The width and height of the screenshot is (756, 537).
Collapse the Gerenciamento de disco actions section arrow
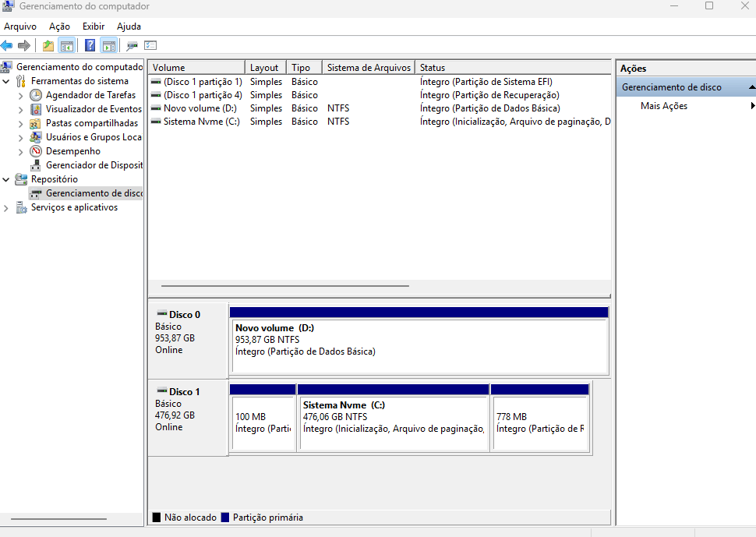point(751,87)
